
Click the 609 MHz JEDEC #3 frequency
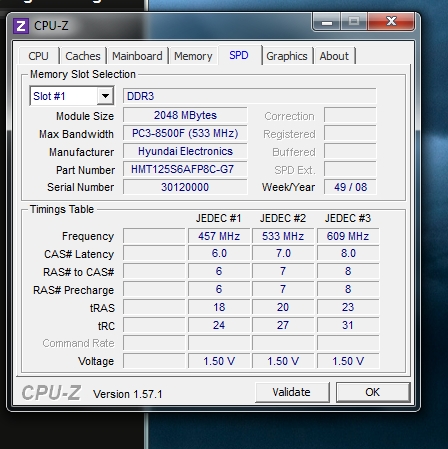[x=348, y=236]
